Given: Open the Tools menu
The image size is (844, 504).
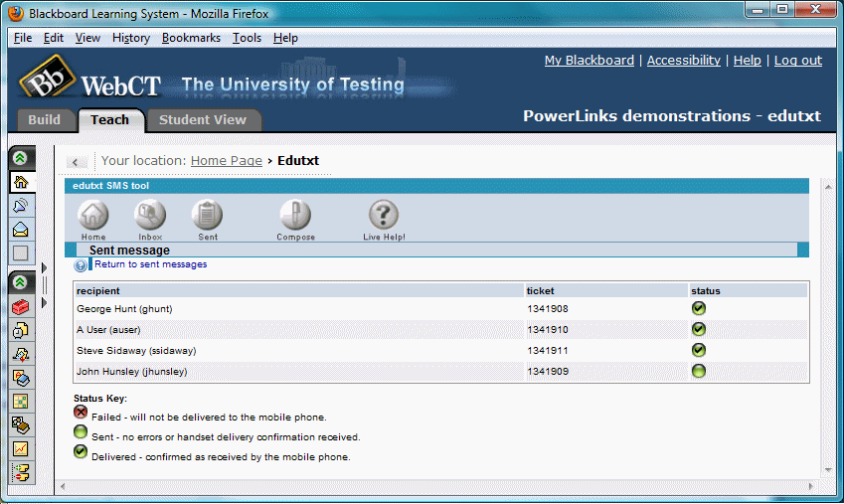Looking at the screenshot, I should [248, 38].
